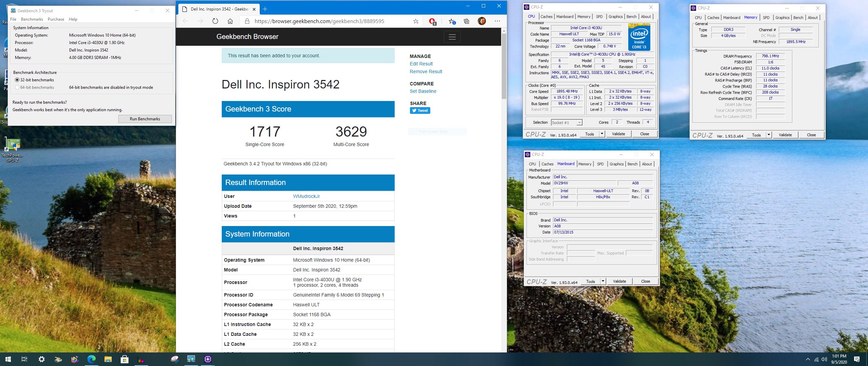Image resolution: width=868 pixels, height=366 pixels.
Task: Click Validate in Mainboard CPU-Z window
Action: coord(619,281)
